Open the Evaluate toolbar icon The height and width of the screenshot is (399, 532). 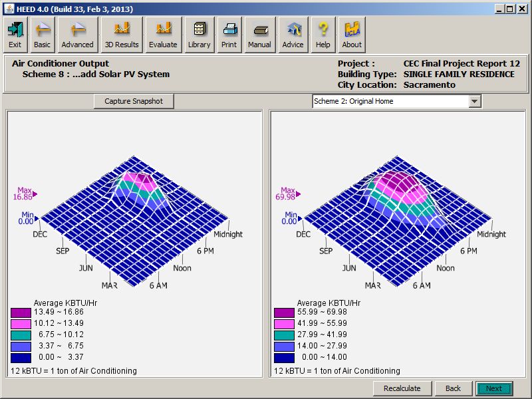163,35
